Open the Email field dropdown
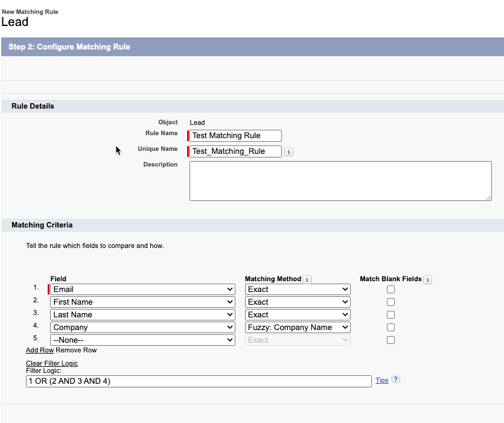Image resolution: width=504 pixels, height=423 pixels. click(142, 289)
